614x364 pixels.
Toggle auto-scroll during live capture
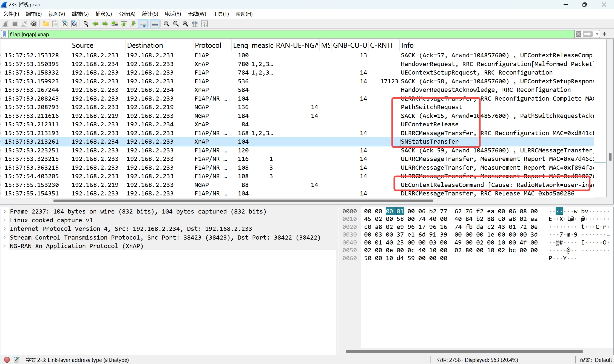click(x=143, y=24)
